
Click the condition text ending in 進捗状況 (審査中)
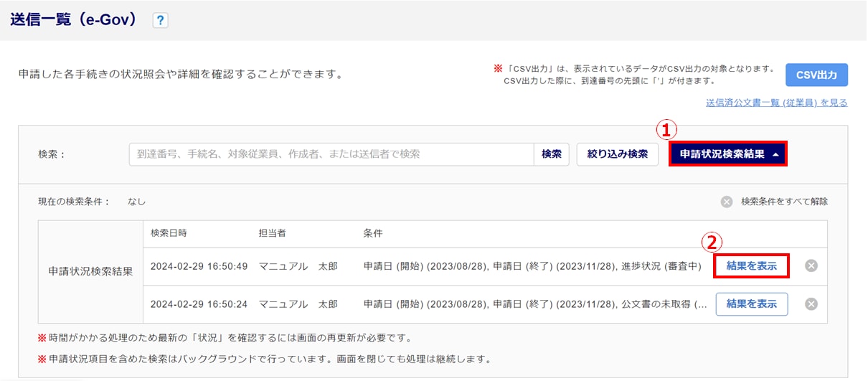(x=532, y=266)
